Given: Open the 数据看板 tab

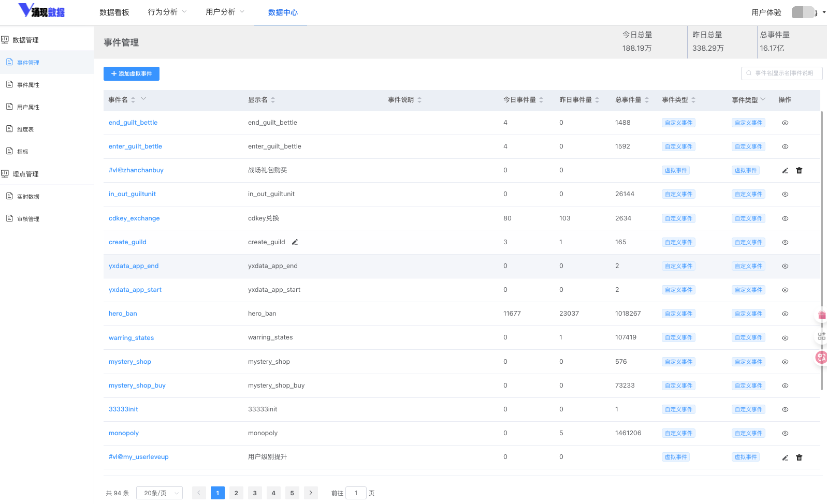Looking at the screenshot, I should (x=114, y=12).
